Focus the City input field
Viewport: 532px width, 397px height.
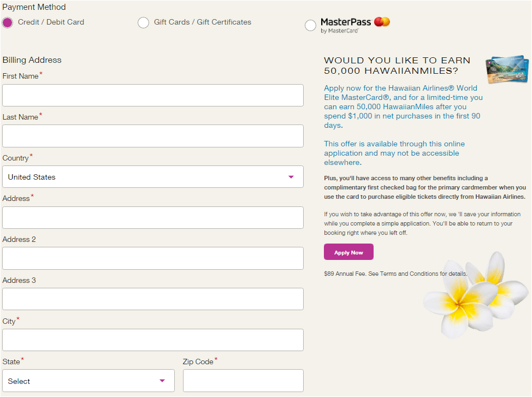(153, 340)
